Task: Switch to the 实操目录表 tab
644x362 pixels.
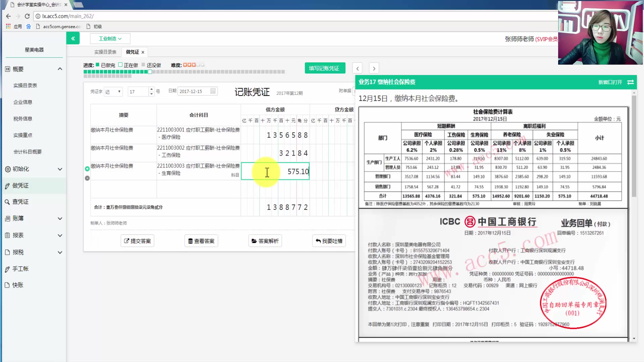Action: (105, 52)
